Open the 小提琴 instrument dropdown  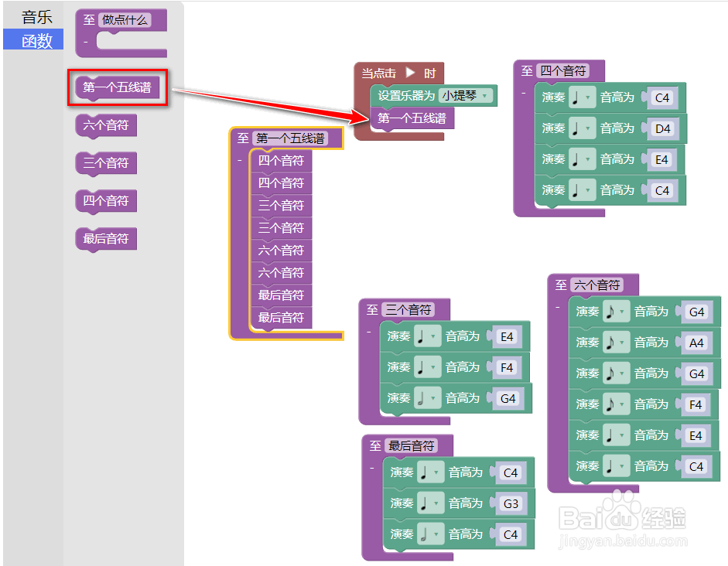(x=465, y=96)
